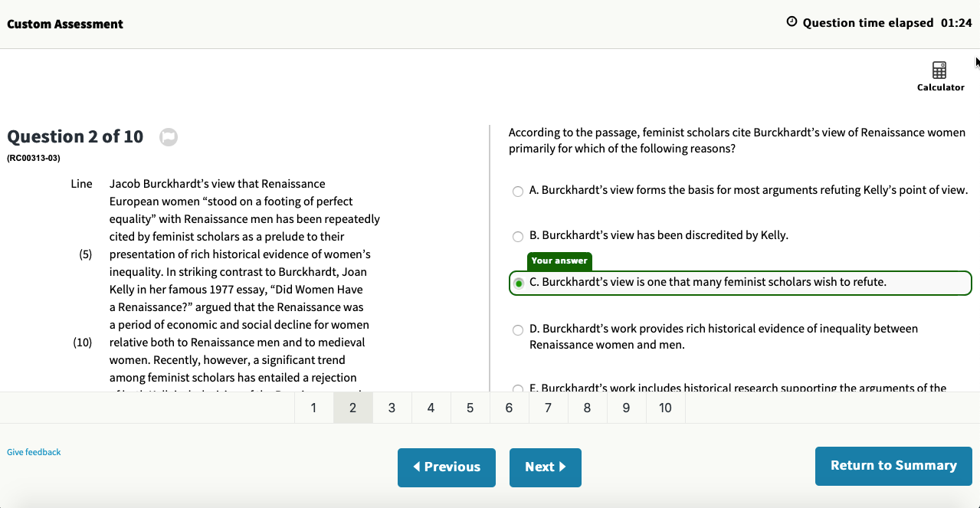Go to question 1
This screenshot has height=508, width=980.
313,408
